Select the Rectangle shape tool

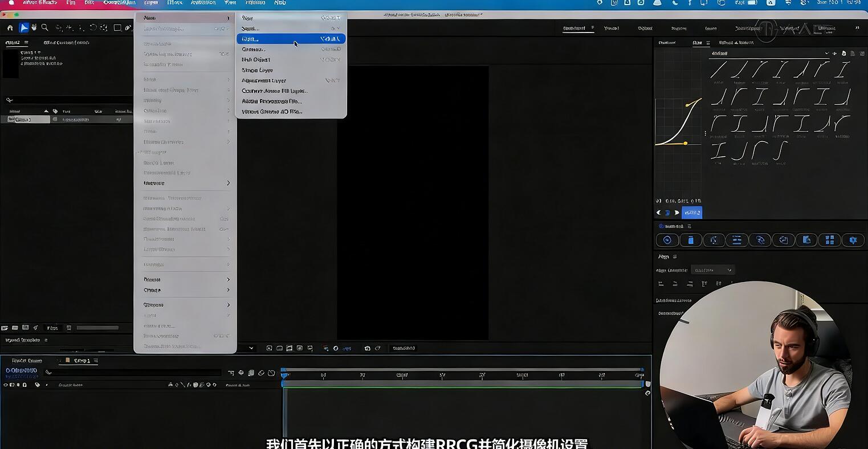[x=117, y=27]
